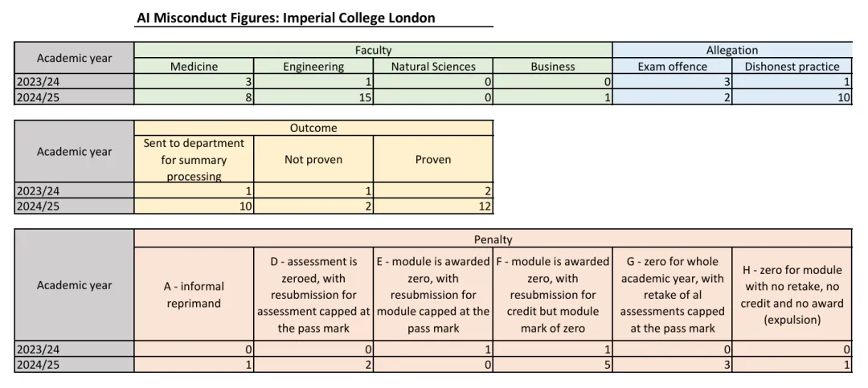Image resolution: width=868 pixels, height=388 pixels.
Task: Select the Faculty header cell
Action: click(x=373, y=50)
